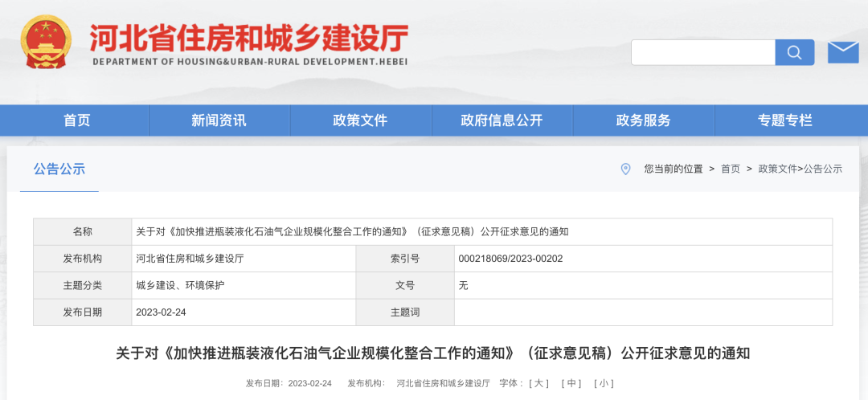The width and height of the screenshot is (868, 400).
Task: Click 发布日期：2023-02-24 below the headline
Action: pos(289,383)
